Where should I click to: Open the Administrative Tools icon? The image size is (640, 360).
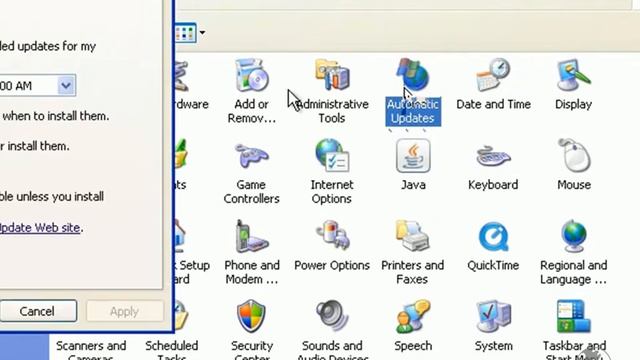coord(332,75)
